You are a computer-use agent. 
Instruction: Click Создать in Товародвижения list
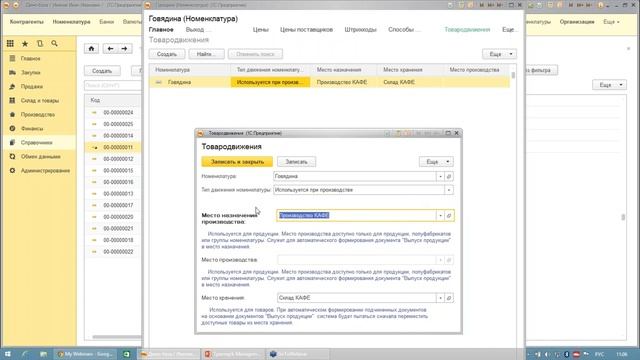pos(167,54)
